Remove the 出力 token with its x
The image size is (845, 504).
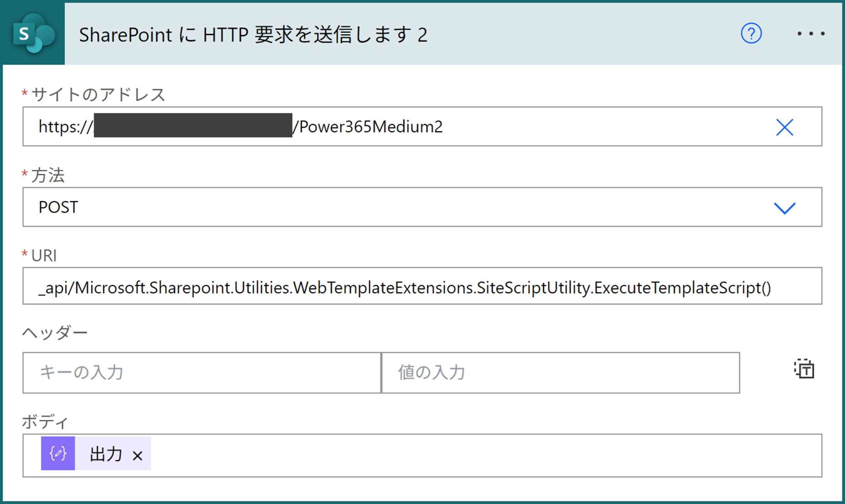coord(138,456)
